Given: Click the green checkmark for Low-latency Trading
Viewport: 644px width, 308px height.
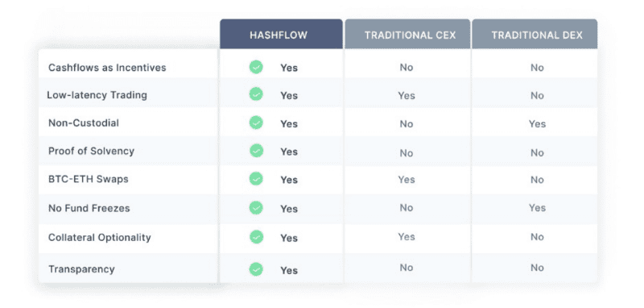Looking at the screenshot, I should (256, 94).
